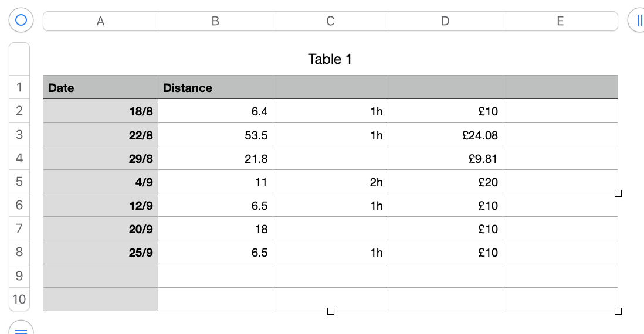Select row 5 header number

(19, 182)
